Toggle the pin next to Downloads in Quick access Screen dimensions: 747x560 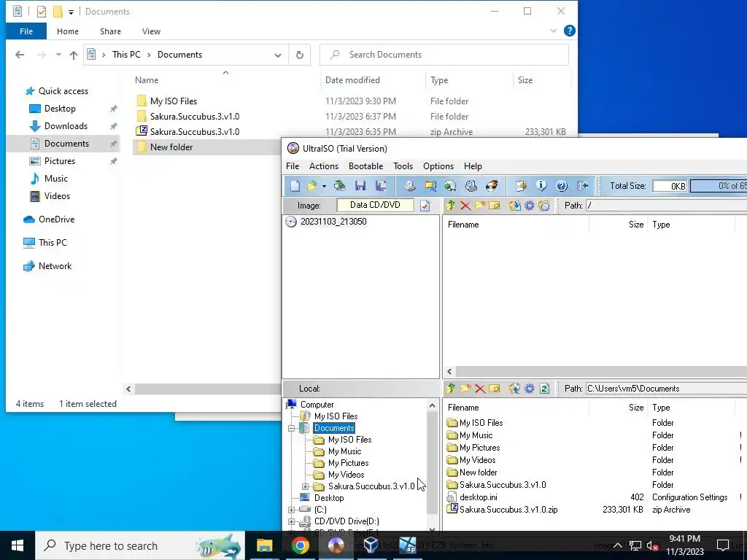[113, 126]
